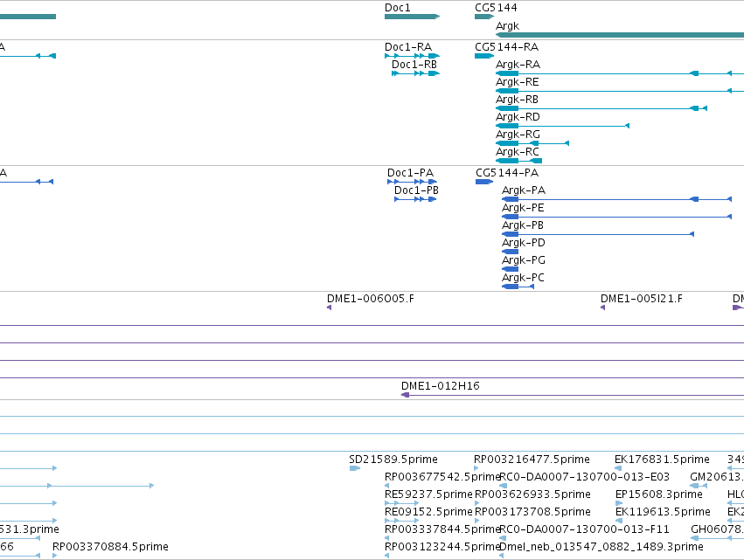Click the CG5144 gene label text
744x560 pixels.
[496, 8]
